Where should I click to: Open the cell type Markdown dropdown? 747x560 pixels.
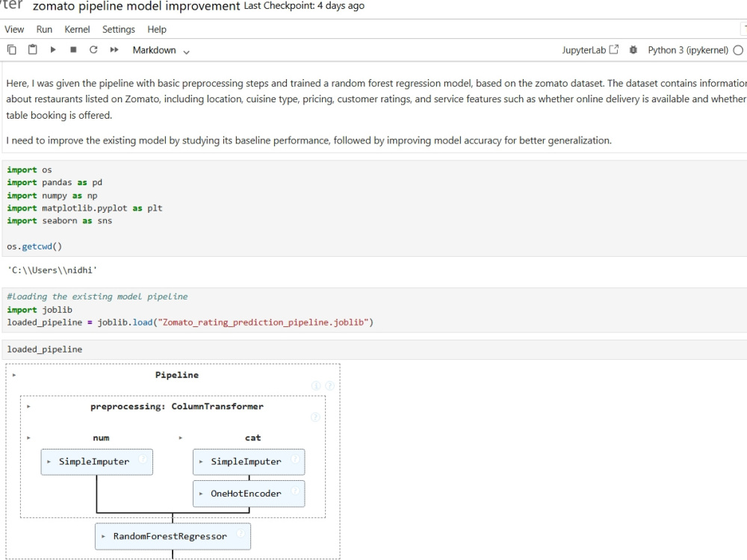(x=161, y=50)
